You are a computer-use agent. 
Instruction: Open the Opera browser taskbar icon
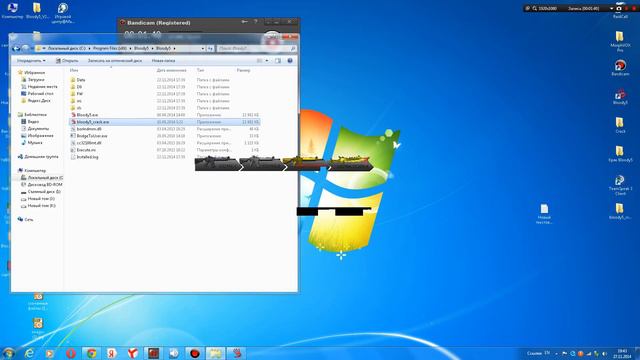71,353
